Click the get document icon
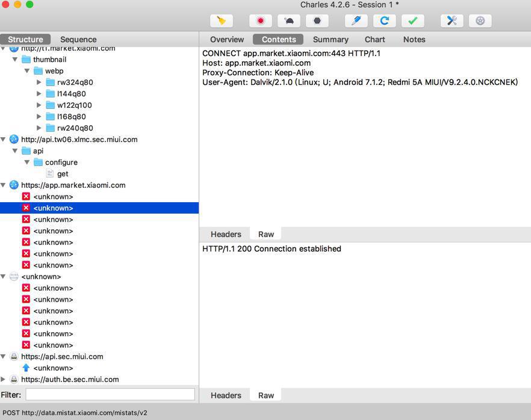This screenshot has width=531, height=420. (50, 174)
